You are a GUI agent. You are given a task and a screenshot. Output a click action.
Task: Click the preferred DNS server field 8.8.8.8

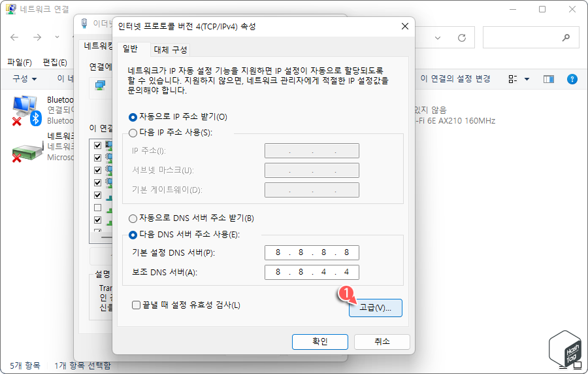(312, 252)
